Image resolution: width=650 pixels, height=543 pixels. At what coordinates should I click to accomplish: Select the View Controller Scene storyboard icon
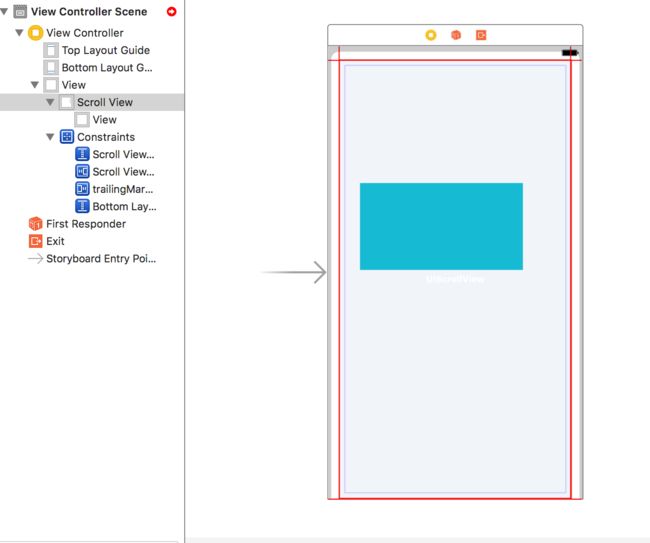pos(20,12)
